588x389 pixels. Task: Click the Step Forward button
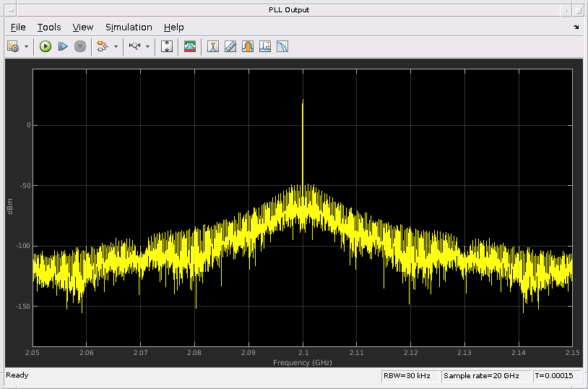(x=63, y=46)
